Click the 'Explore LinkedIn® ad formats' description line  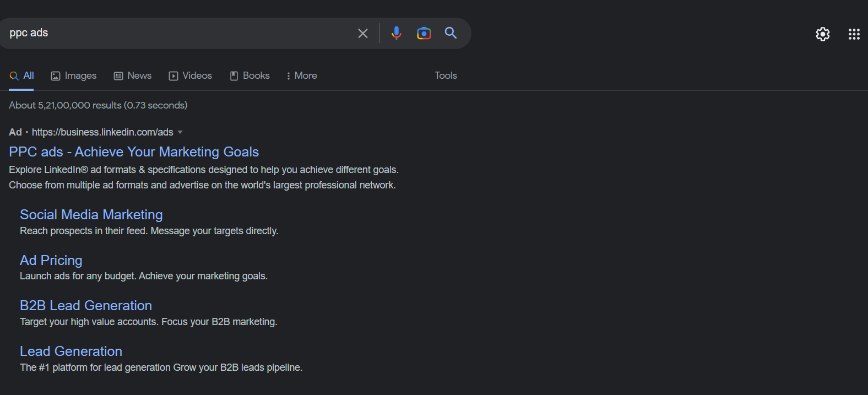coord(204,170)
